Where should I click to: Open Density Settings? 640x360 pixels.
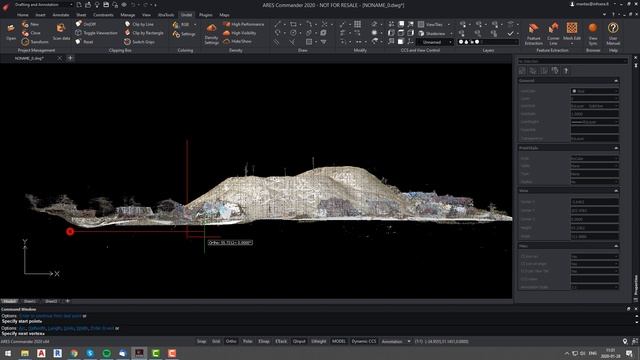211,33
